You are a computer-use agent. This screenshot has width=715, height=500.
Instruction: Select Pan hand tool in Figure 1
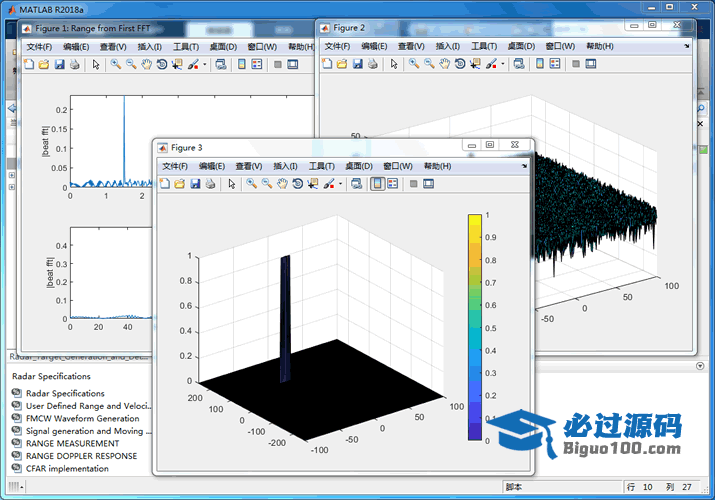click(x=146, y=64)
